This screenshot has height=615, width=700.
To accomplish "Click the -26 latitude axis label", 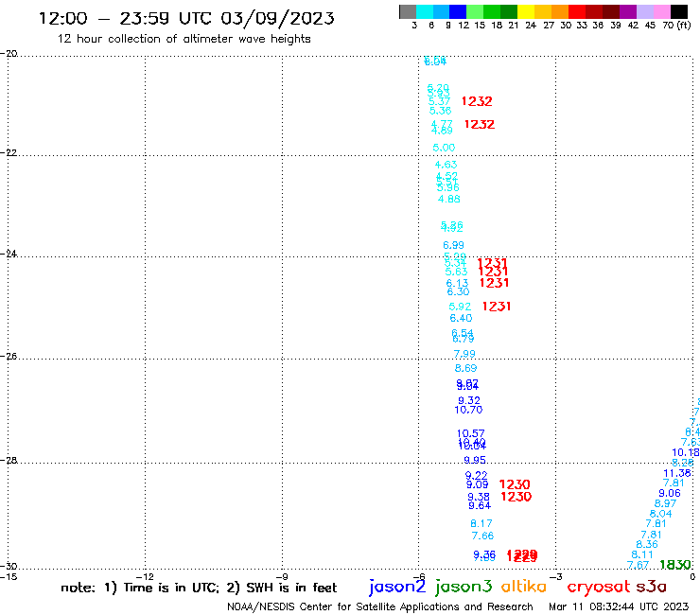I will tap(9, 357).
